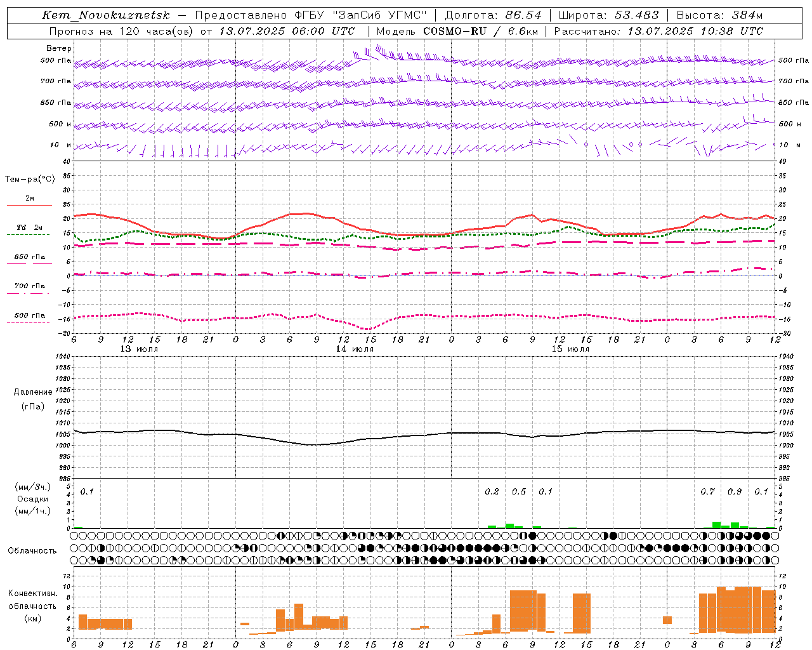
Task: Select the Конвективн. облачность panel label
Action: click(x=33, y=600)
